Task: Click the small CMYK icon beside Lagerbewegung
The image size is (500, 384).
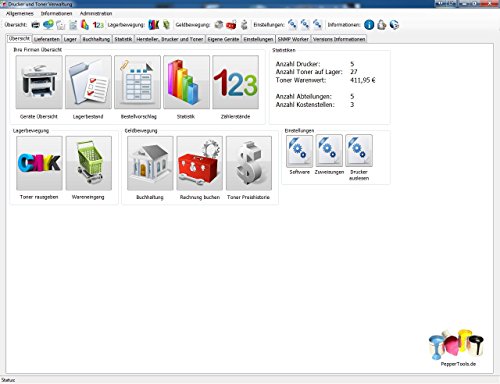Action: click(154, 25)
